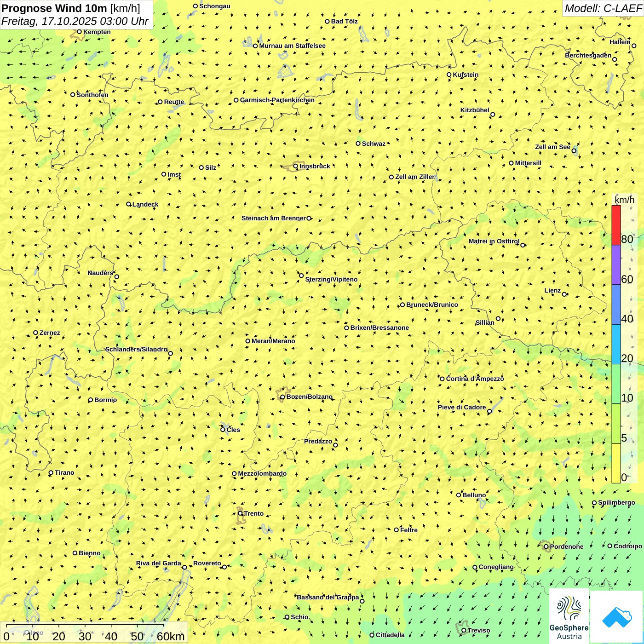The image size is (644, 644).
Task: Click the 'Cittadella' label
Action: point(390,635)
